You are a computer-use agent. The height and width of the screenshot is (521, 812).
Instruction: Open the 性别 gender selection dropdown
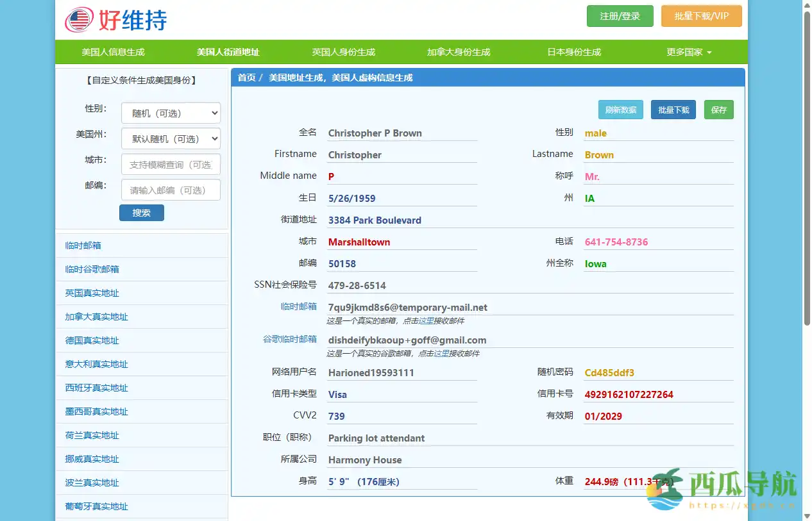tap(171, 113)
